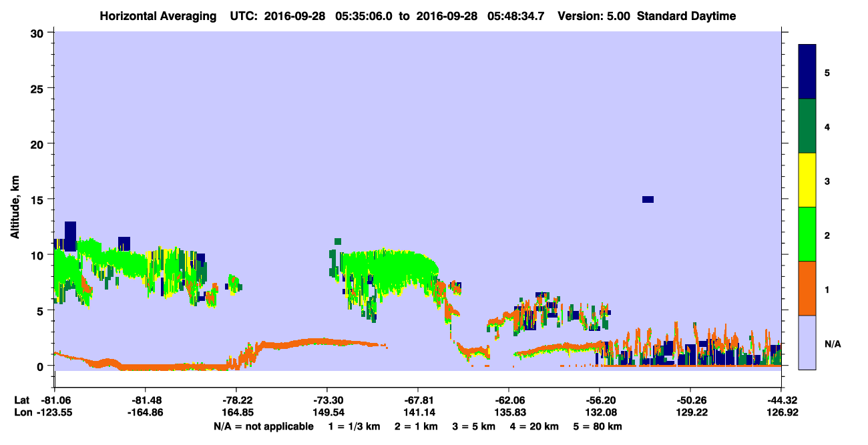Screen dimensions: 868x445
Task: Click latitude value '-67.81'
Action: (x=418, y=400)
